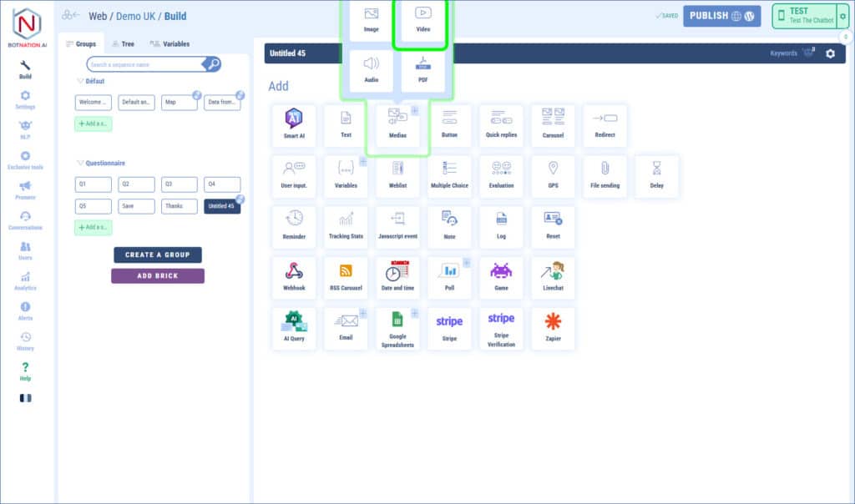The image size is (855, 504).
Task: Add the Webhook brick
Action: pyautogui.click(x=294, y=278)
